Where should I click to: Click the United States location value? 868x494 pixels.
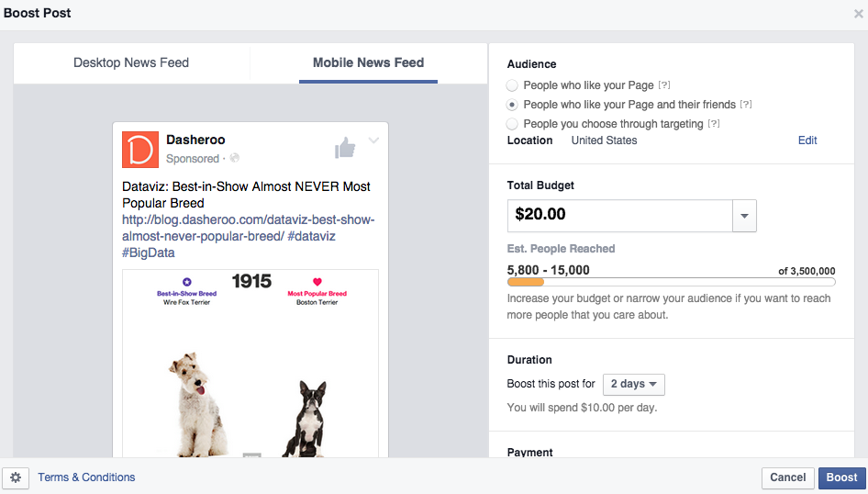click(x=604, y=140)
